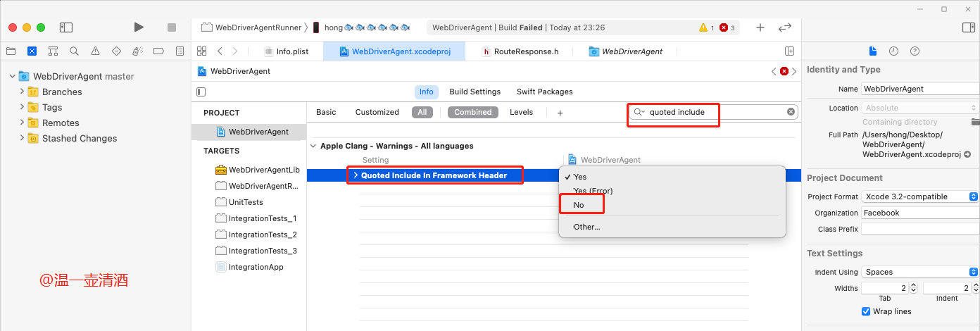
Task: Reveal the full path in Finder arrow
Action: coord(967,154)
